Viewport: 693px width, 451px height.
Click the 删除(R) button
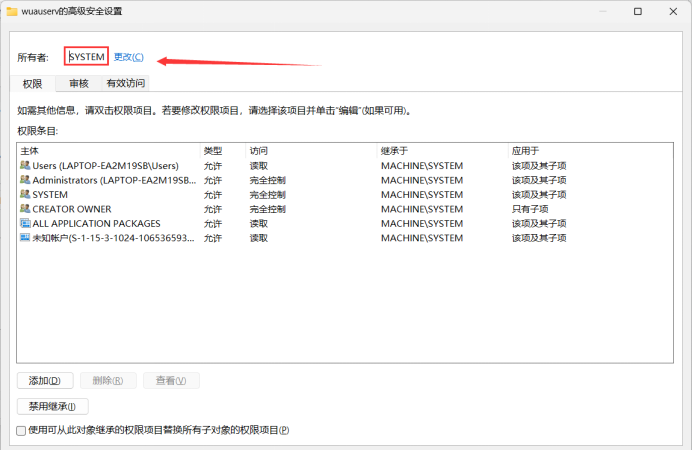point(108,381)
